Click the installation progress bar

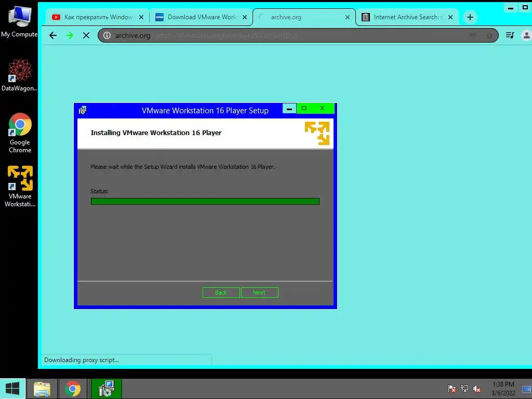click(205, 202)
